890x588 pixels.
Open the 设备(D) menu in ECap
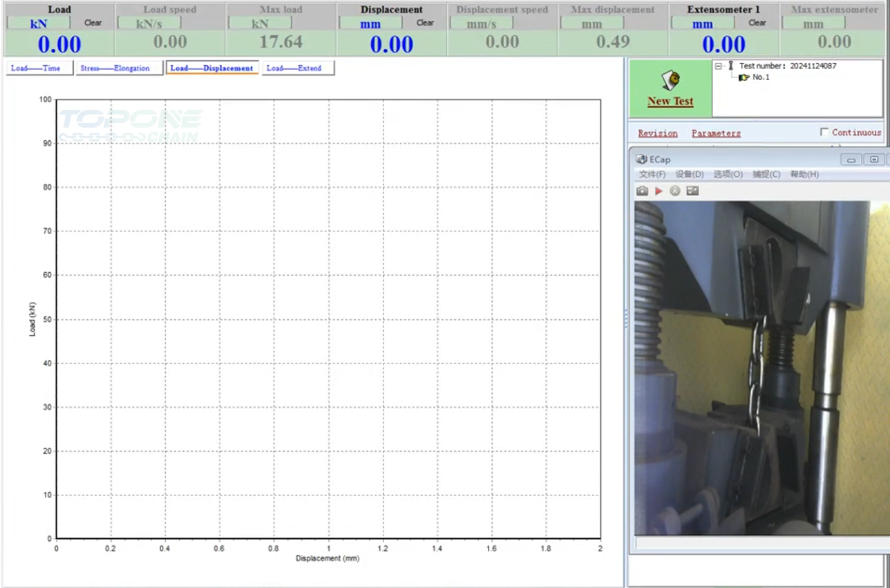coord(690,175)
